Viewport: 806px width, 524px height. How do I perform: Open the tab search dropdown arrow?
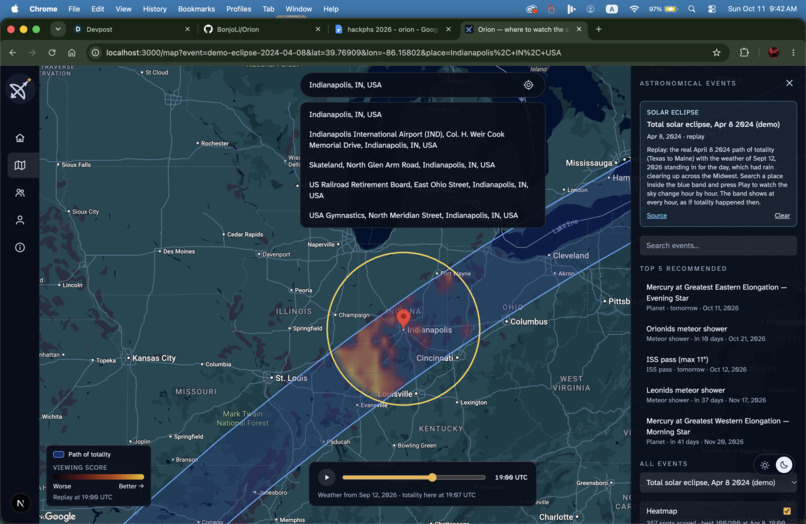[x=58, y=29]
